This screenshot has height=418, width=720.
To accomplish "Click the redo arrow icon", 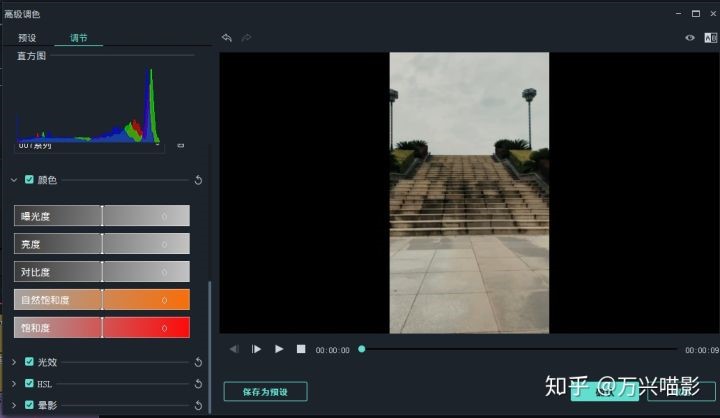I will [x=247, y=38].
